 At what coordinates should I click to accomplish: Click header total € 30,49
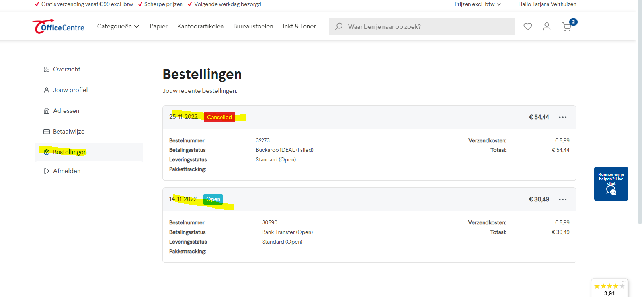point(539,199)
